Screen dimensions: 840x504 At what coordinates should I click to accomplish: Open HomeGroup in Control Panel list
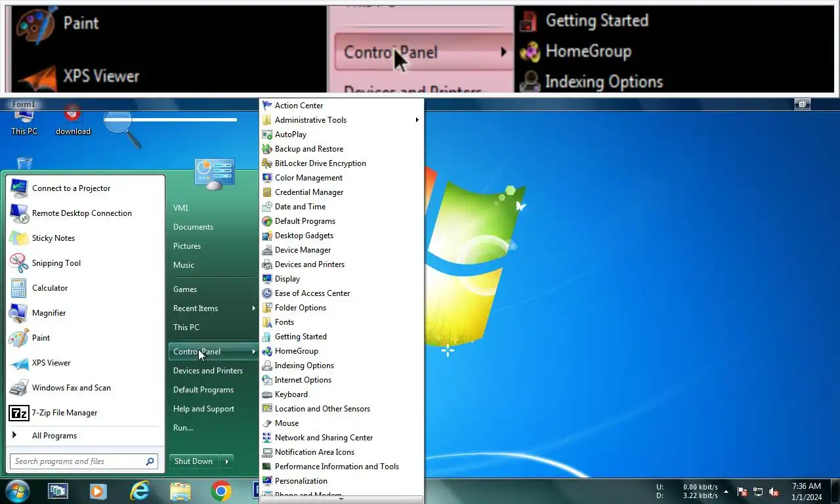[341, 351]
